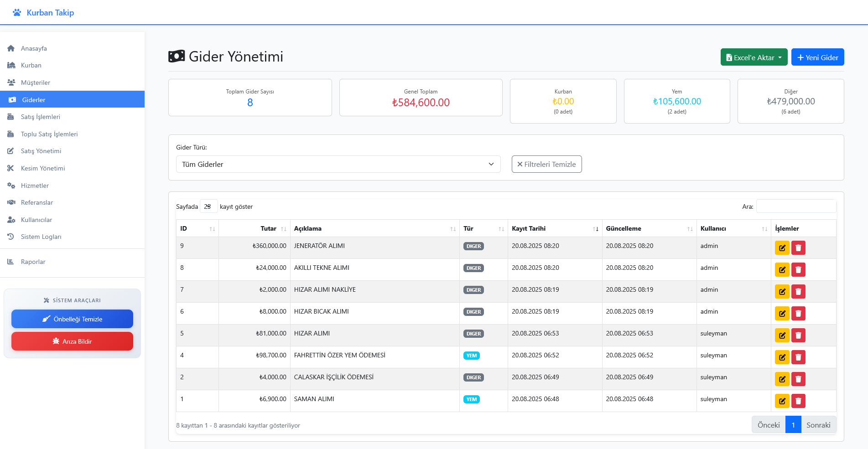Viewport: 868px width, 449px height.
Task: Delete the FAHRETTİN ÖZER YEM ÖDEMESİ record
Action: (x=798, y=357)
